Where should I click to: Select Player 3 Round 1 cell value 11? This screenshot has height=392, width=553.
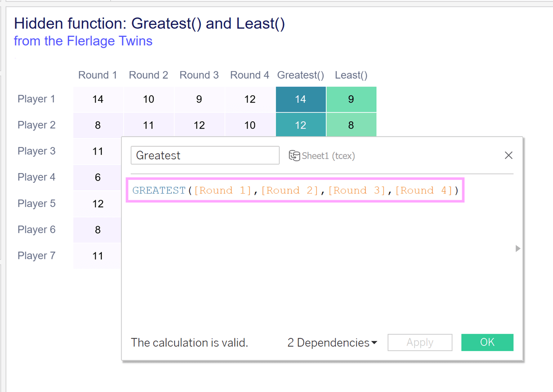[98, 151]
